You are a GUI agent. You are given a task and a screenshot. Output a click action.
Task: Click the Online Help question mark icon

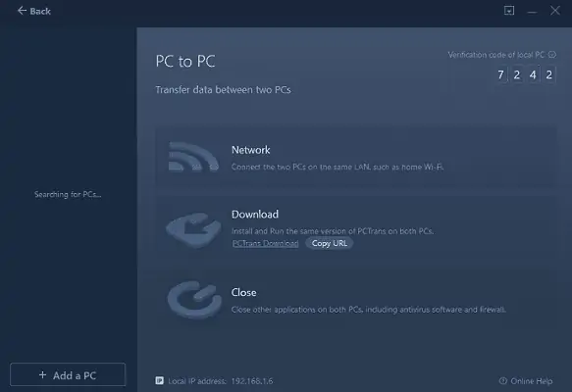[x=502, y=380]
